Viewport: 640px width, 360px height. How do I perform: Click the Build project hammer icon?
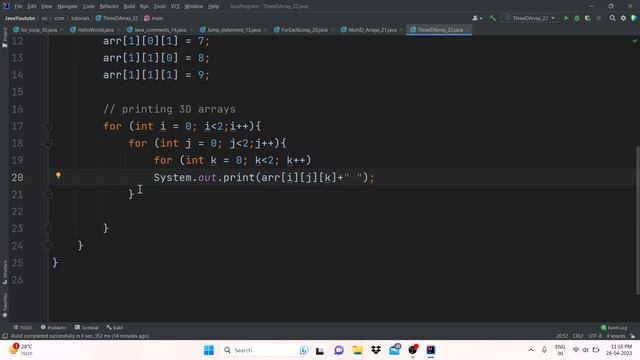pyautogui.click(x=493, y=18)
